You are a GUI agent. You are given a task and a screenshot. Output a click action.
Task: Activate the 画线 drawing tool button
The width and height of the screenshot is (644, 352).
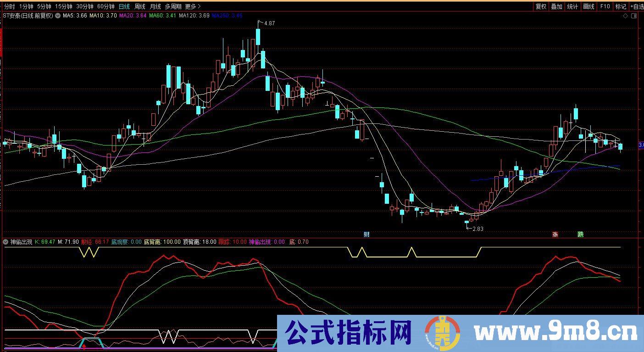(588, 6)
